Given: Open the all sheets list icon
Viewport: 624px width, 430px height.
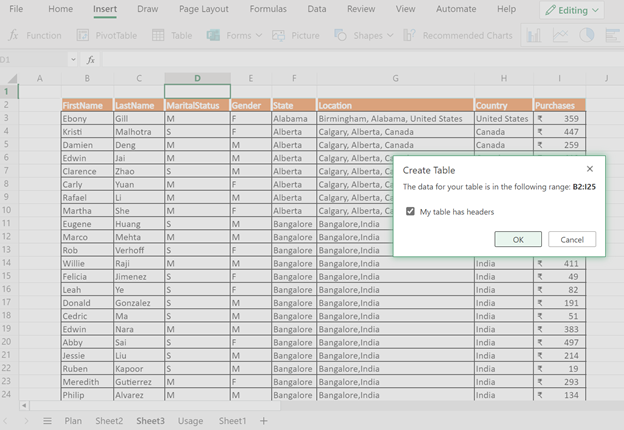Looking at the screenshot, I should (47, 420).
